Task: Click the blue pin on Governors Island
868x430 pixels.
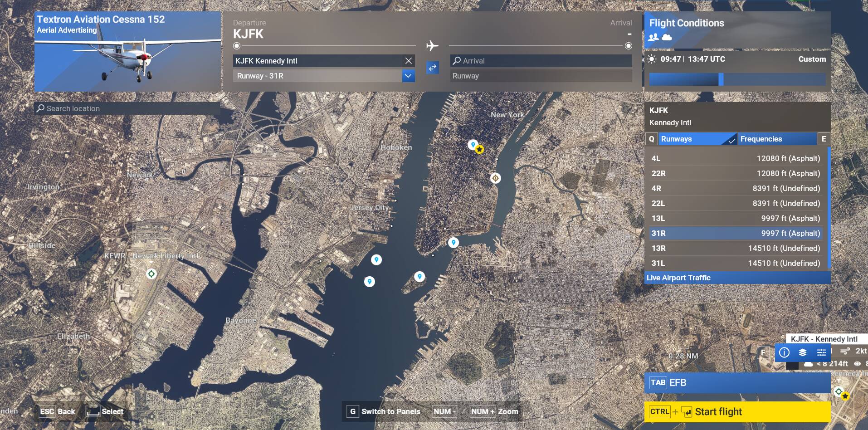Action: pos(419,276)
